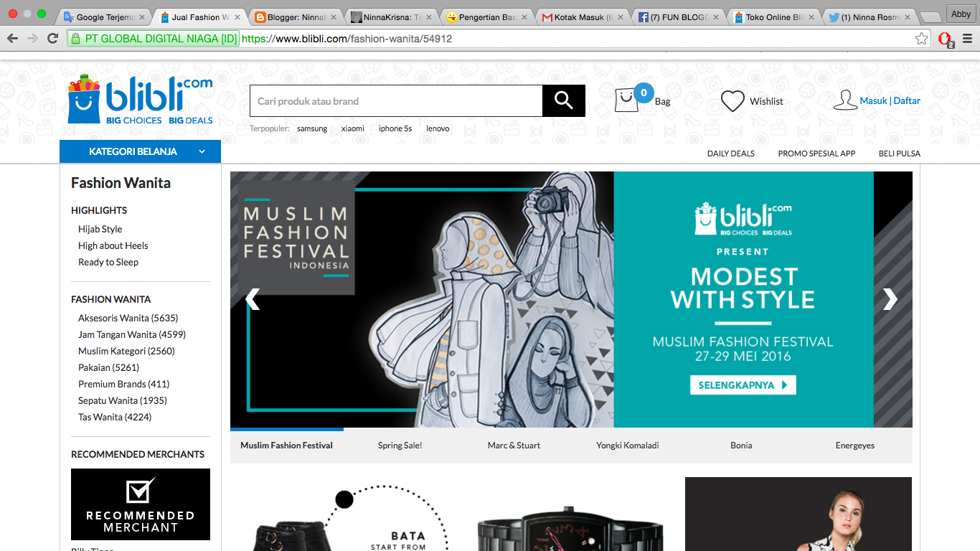This screenshot has height=551, width=980.
Task: Open Pakaian (5261) category
Action: coord(108,368)
